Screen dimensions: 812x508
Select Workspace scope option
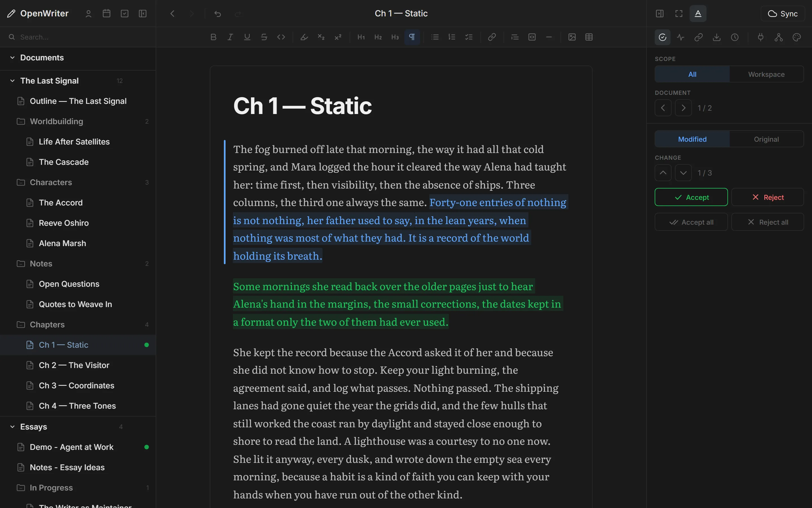click(x=766, y=74)
